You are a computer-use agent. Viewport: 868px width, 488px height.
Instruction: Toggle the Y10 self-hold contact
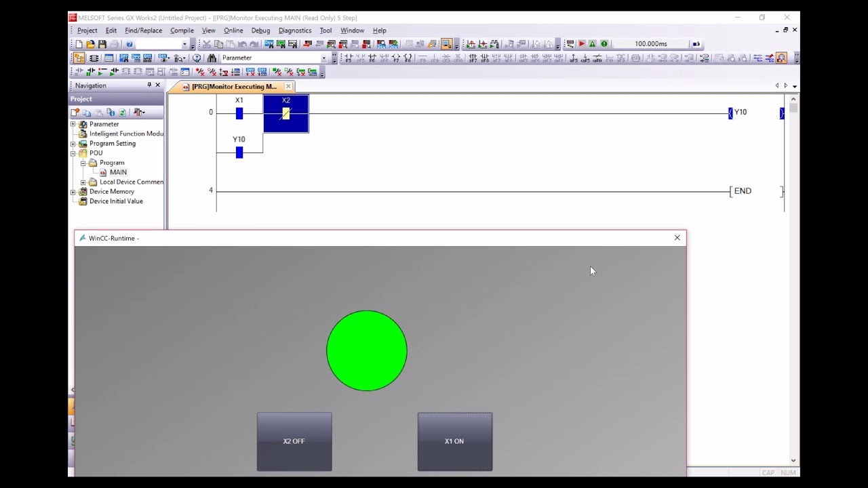pyautogui.click(x=239, y=152)
